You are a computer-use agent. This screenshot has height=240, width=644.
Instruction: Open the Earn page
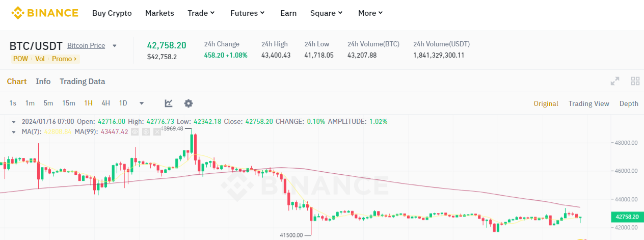(288, 13)
